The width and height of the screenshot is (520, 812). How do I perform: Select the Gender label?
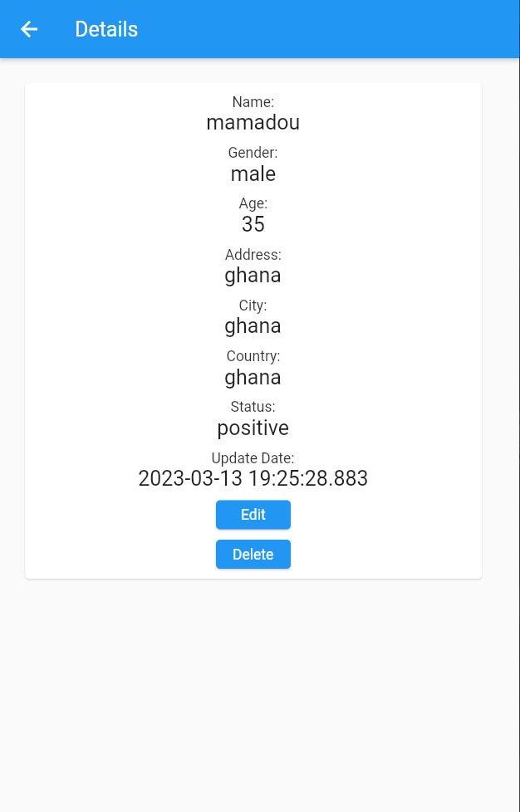pyautogui.click(x=253, y=153)
